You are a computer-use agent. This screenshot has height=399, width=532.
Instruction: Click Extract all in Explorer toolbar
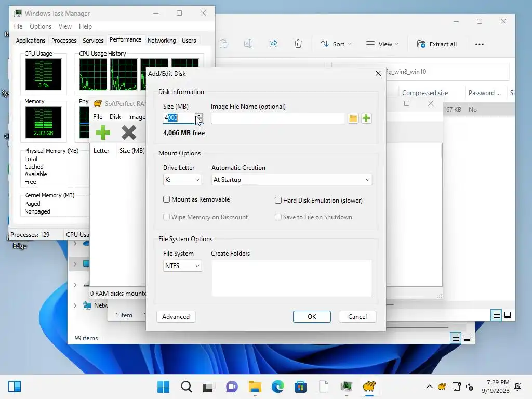pos(437,44)
